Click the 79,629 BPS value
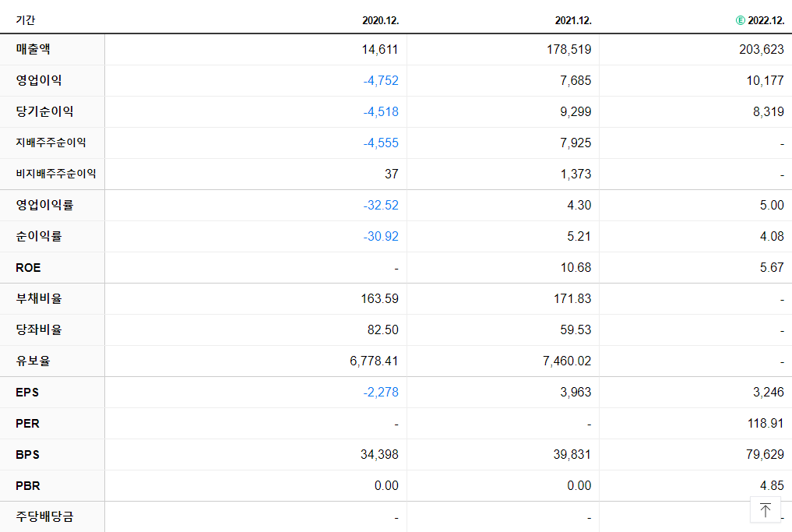This screenshot has height=532, width=792. coord(765,455)
